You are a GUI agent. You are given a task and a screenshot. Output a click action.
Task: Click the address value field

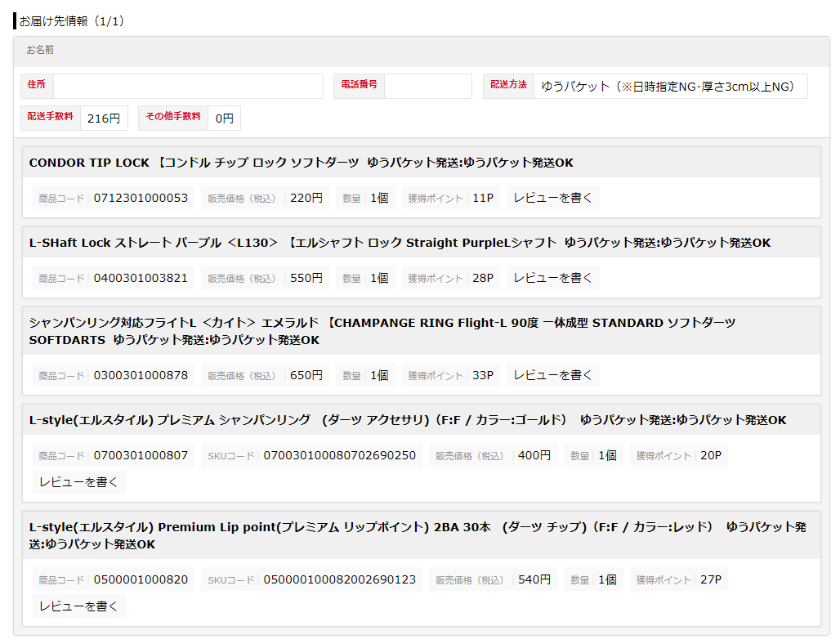click(x=188, y=87)
